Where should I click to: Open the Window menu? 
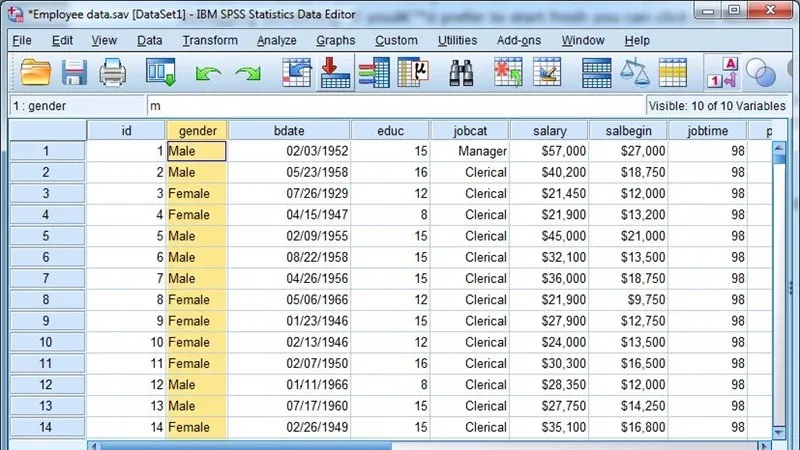(583, 40)
